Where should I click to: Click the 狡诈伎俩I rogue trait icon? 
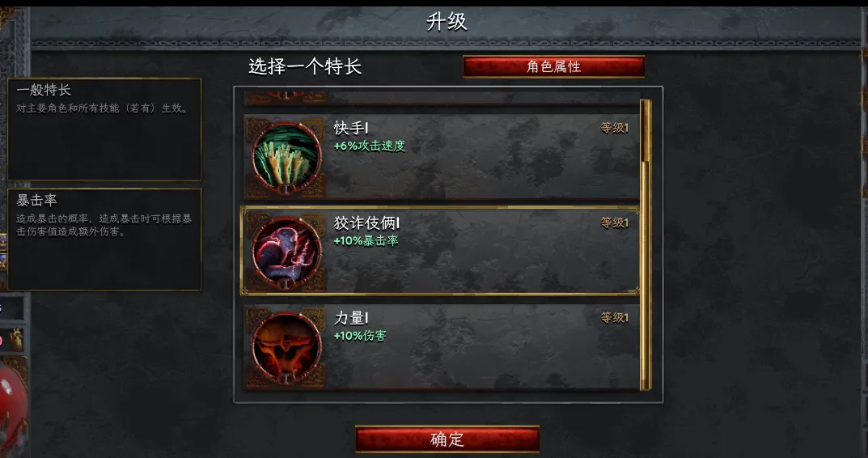point(286,252)
